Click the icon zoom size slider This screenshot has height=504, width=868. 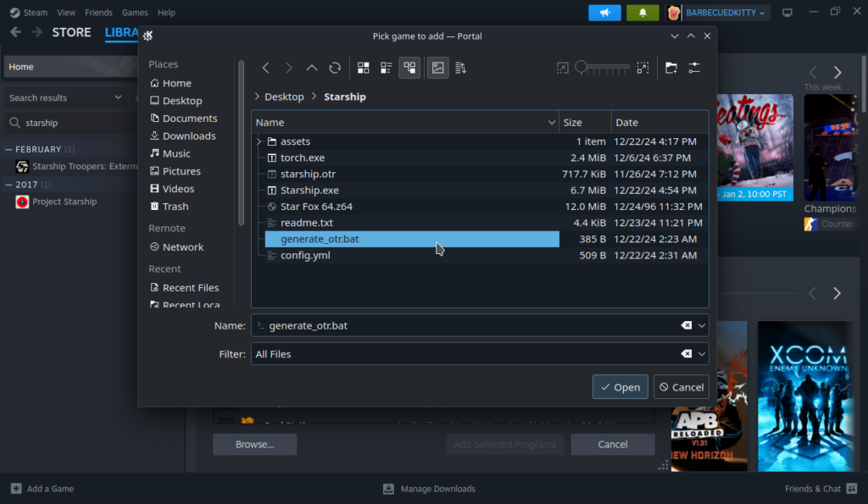(603, 68)
